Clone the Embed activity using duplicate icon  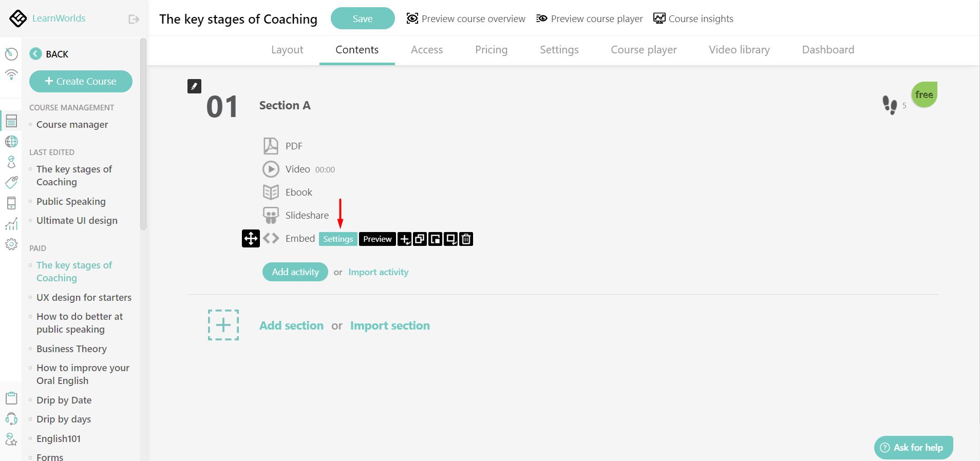coord(419,239)
